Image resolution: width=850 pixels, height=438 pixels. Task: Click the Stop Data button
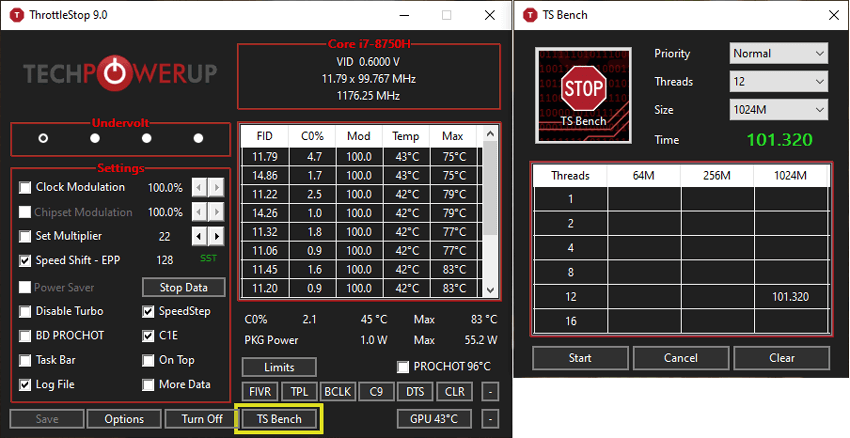[x=184, y=287]
